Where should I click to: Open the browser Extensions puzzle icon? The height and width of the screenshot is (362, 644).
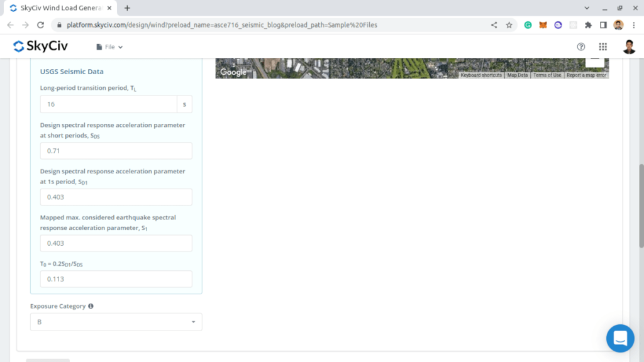pyautogui.click(x=588, y=25)
